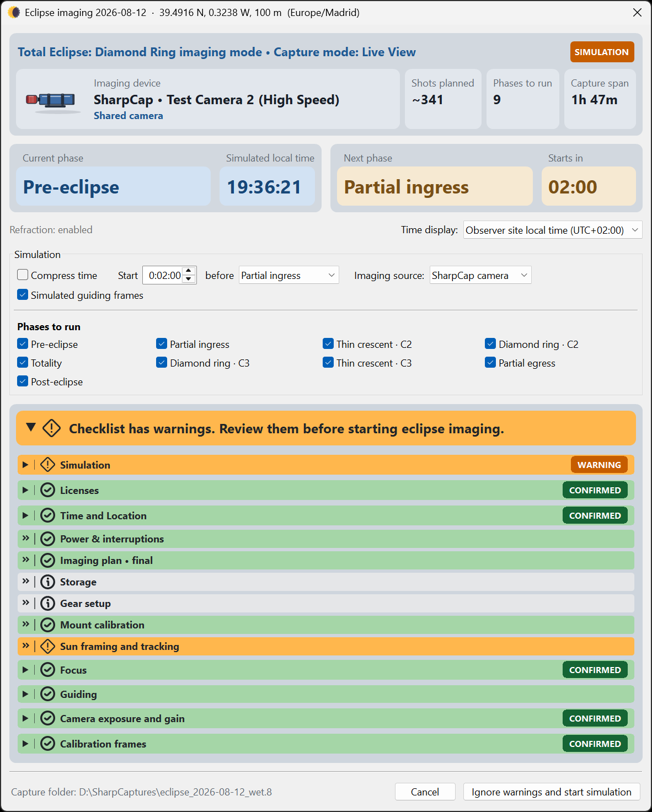Uncheck Diamond ring · C2 phase
The height and width of the screenshot is (812, 652).
(490, 343)
